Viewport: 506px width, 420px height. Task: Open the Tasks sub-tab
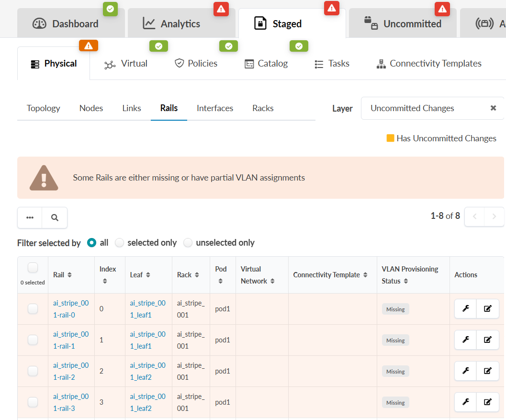point(332,64)
